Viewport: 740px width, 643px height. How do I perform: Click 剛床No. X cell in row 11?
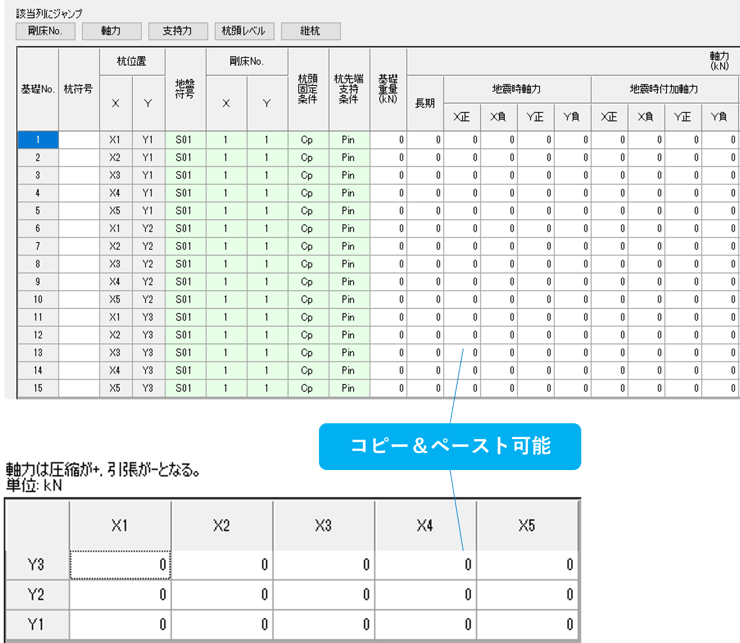click(x=227, y=317)
